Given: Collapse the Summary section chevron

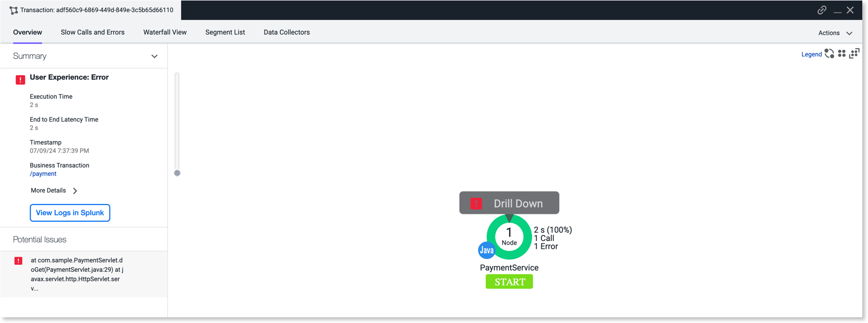Looking at the screenshot, I should [x=154, y=56].
